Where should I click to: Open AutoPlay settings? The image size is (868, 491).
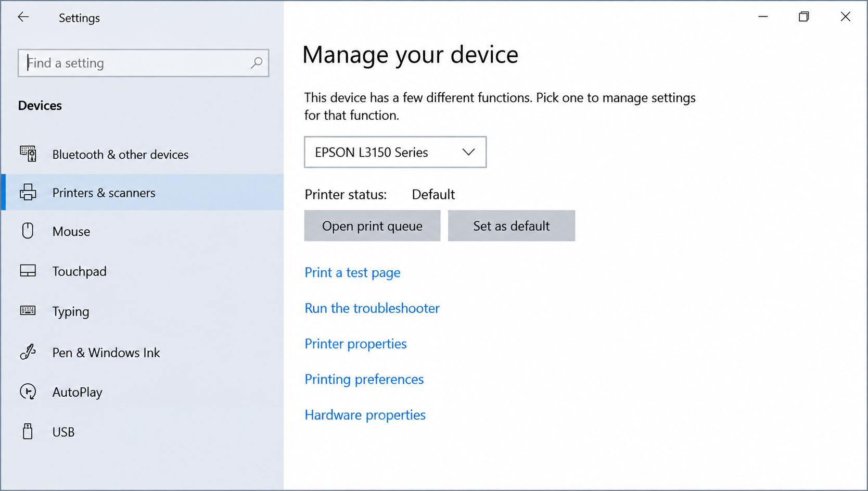point(143,392)
